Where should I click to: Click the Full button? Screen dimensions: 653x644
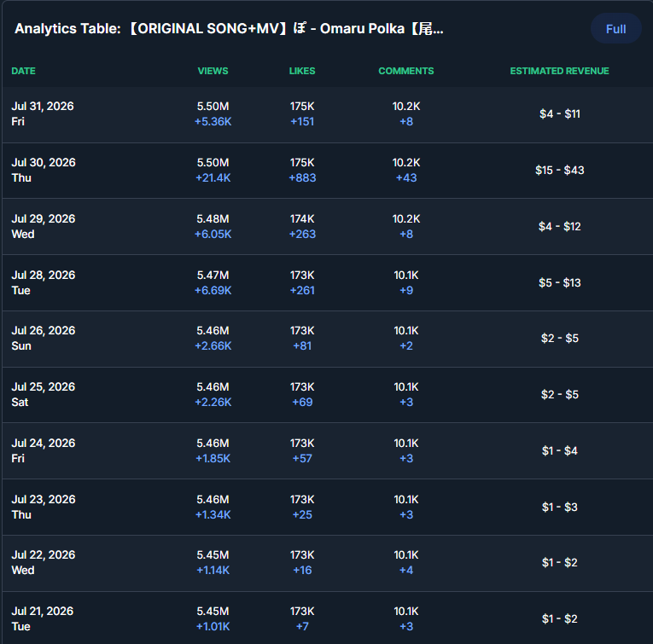(615, 29)
